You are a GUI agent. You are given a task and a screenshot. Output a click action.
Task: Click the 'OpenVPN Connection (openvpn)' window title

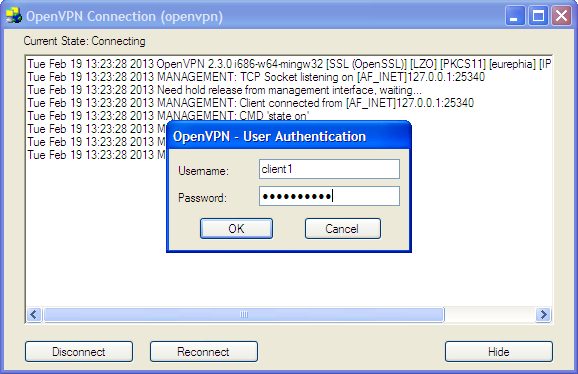pyautogui.click(x=125, y=17)
